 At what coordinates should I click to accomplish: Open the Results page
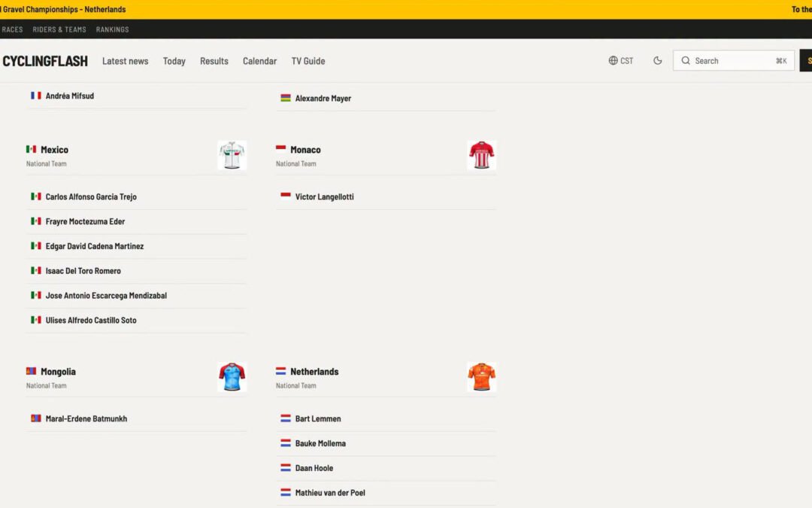click(214, 61)
